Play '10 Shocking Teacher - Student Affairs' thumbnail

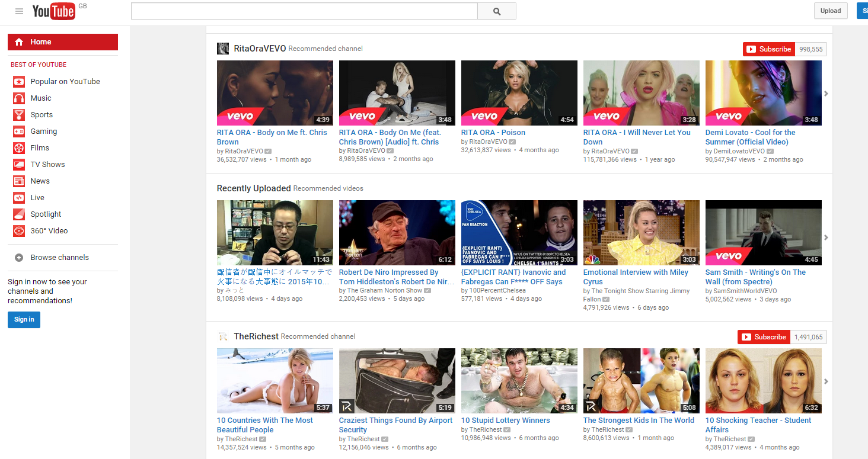pyautogui.click(x=764, y=381)
